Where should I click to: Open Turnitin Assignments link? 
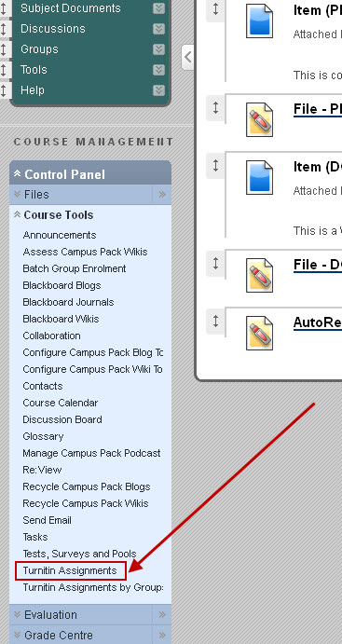coord(70,570)
